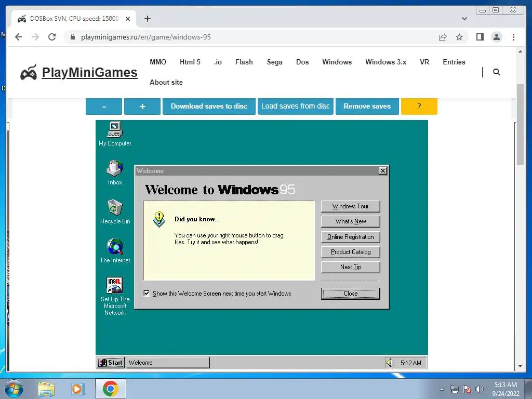This screenshot has height=399, width=532.
Task: Open the About site page
Action: 166,83
